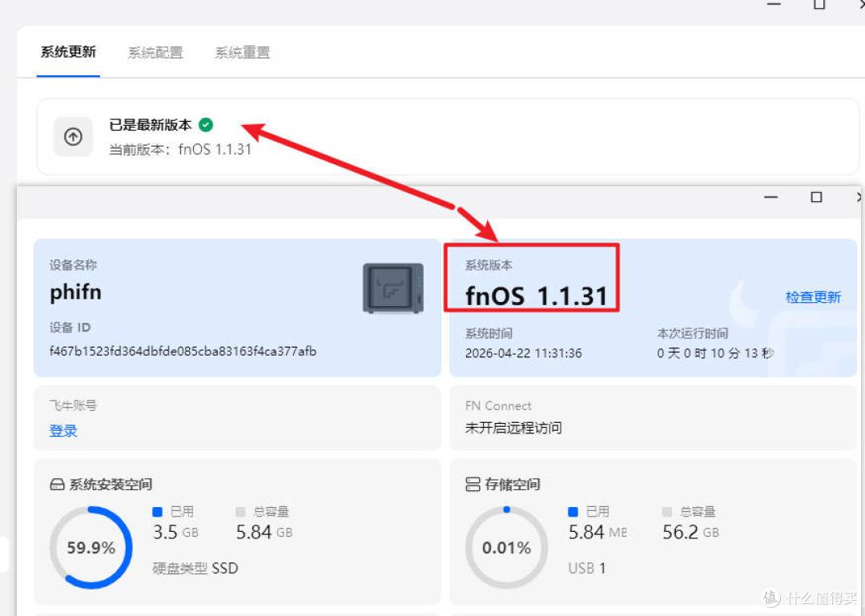Click the upload arrow update icon
The height and width of the screenshot is (616, 865).
click(x=74, y=136)
